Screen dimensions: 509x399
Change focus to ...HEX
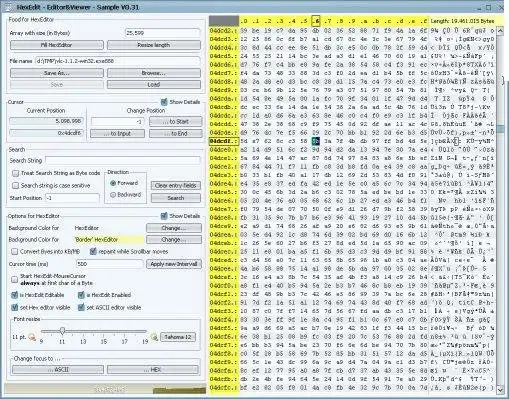153,369
